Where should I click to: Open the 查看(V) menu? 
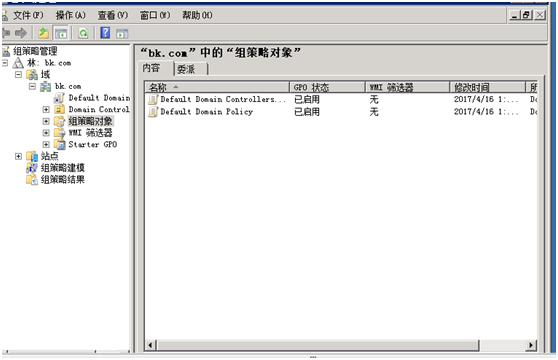(113, 15)
